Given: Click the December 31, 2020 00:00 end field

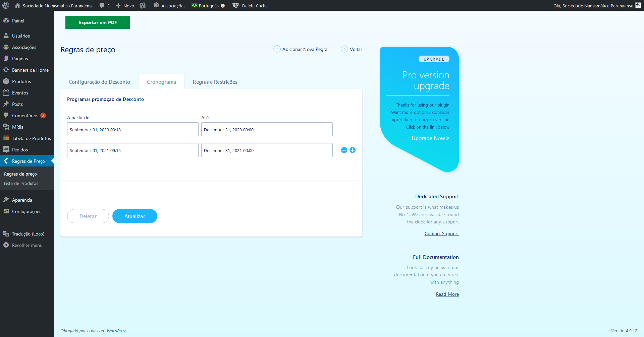Looking at the screenshot, I should (x=267, y=129).
